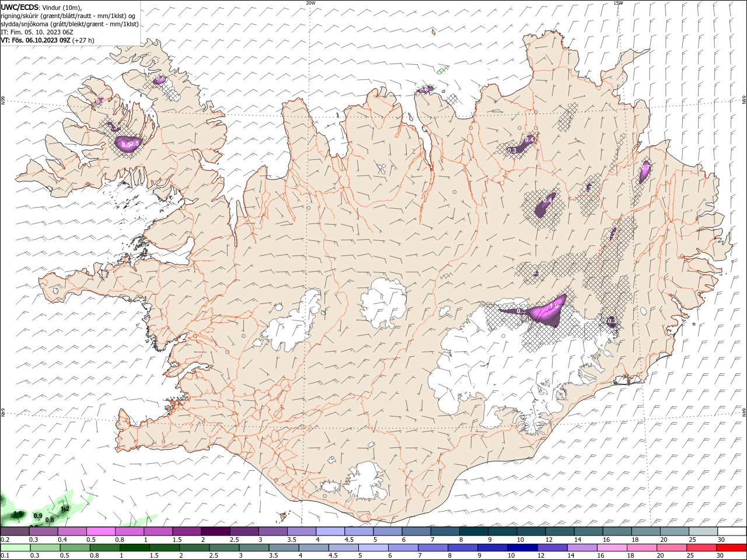The height and width of the screenshot is (560, 747).
Task: Click the 'IT: Fim. 05. 10. 2023 06Z' line
Action: coord(37,32)
